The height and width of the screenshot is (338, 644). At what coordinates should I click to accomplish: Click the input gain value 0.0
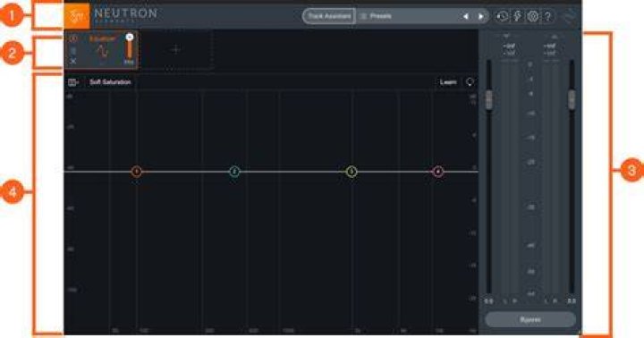(488, 301)
